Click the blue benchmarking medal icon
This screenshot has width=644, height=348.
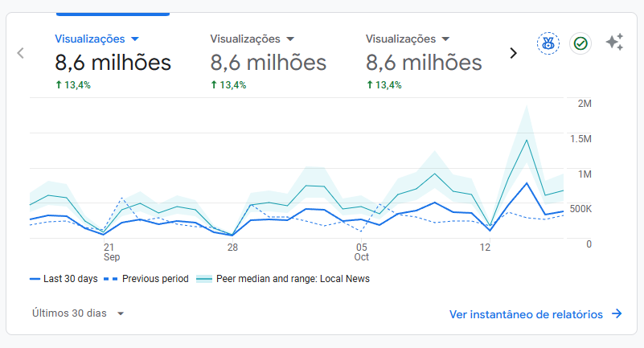[548, 43]
